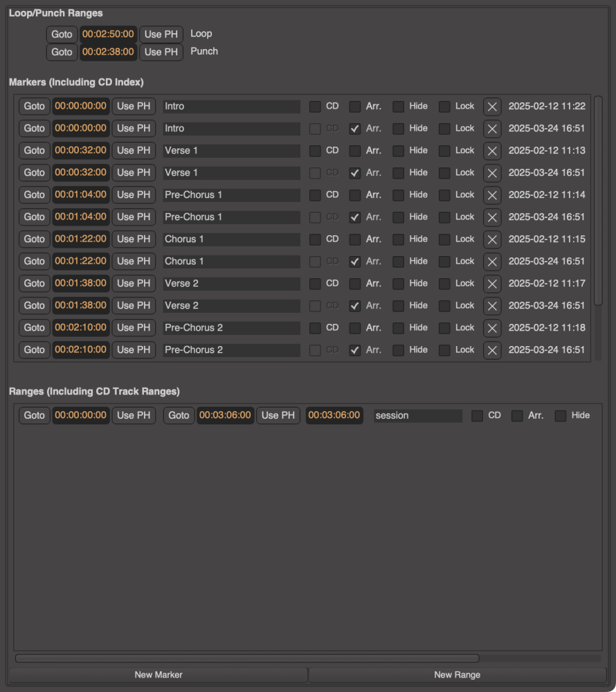Edit the session range name field

point(418,416)
